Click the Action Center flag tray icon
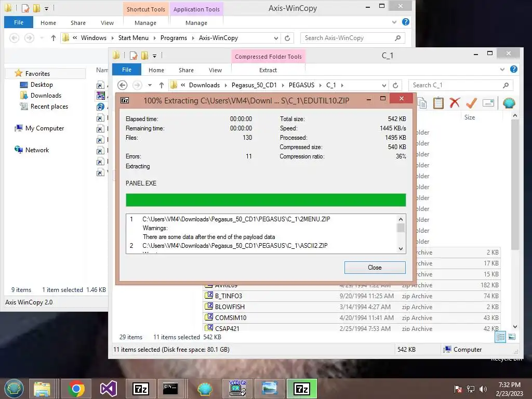The height and width of the screenshot is (399, 532). pyautogui.click(x=458, y=389)
